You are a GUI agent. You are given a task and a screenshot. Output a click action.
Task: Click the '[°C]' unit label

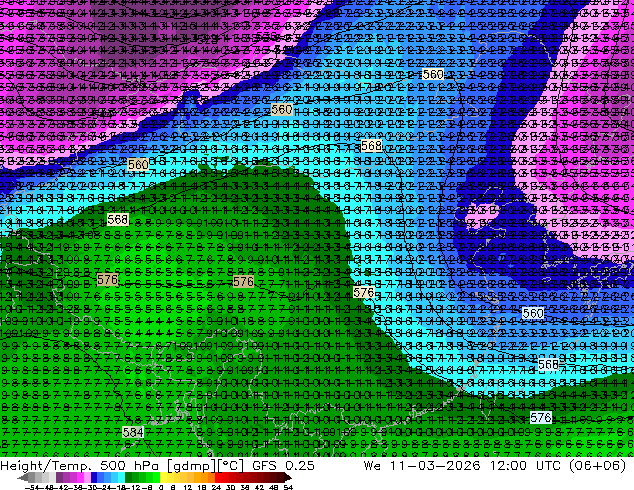(x=230, y=466)
